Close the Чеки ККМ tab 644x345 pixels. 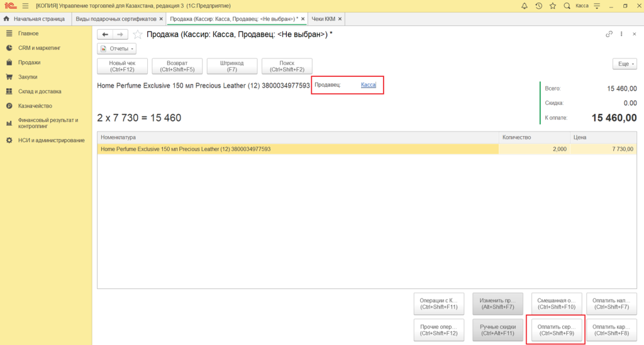[340, 19]
